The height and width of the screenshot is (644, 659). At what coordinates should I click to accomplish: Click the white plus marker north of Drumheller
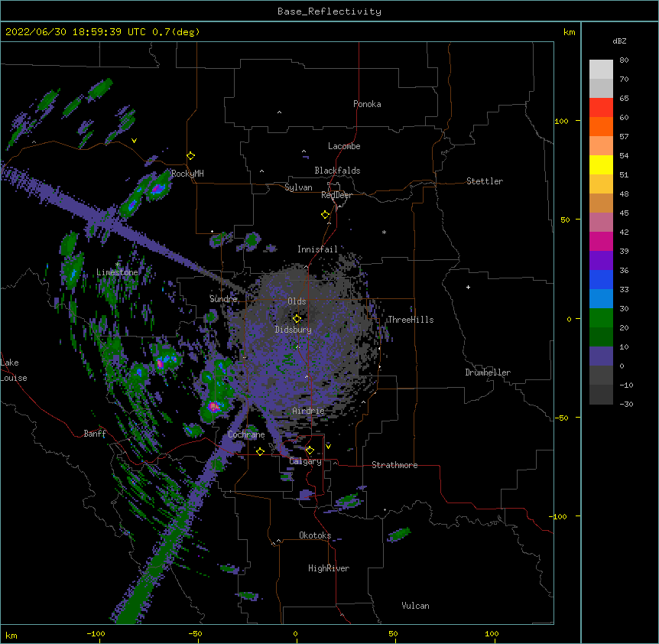click(468, 288)
